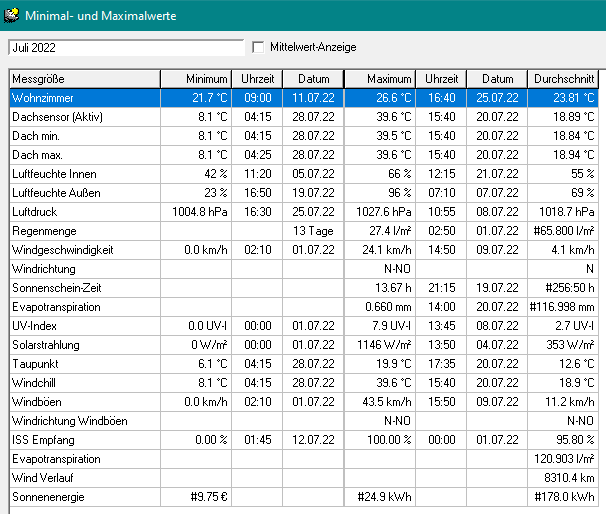Select the Windrichtung Windböen row
606x514 pixels.
pos(84,421)
